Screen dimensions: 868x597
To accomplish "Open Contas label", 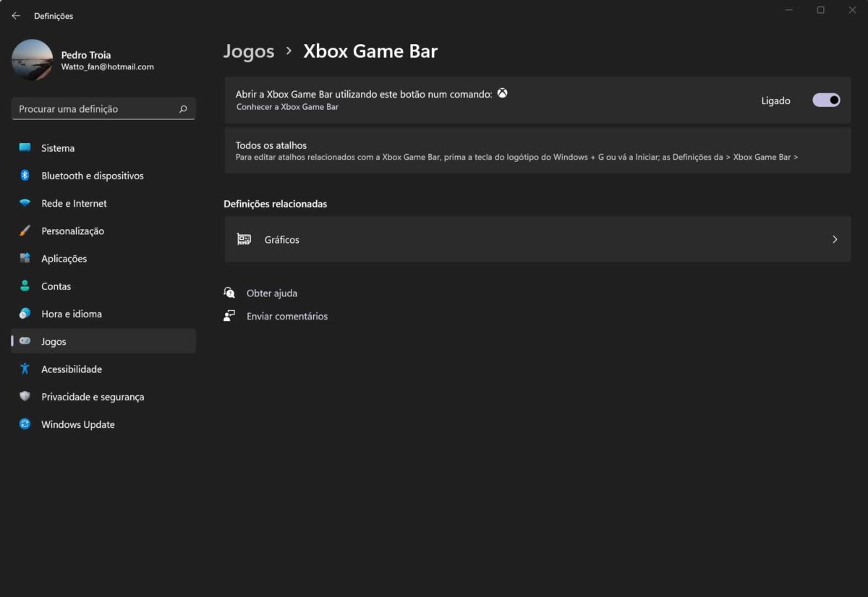I will pyautogui.click(x=56, y=286).
